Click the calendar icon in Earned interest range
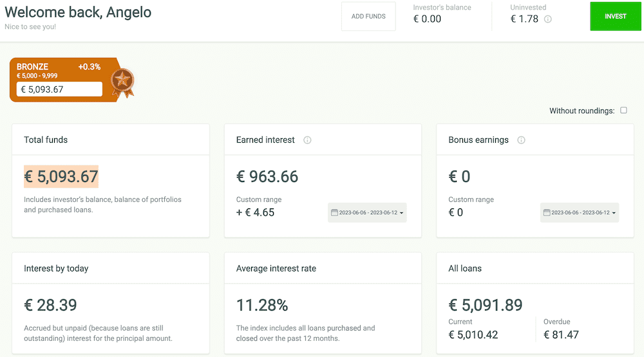The width and height of the screenshot is (644, 357). pyautogui.click(x=334, y=213)
